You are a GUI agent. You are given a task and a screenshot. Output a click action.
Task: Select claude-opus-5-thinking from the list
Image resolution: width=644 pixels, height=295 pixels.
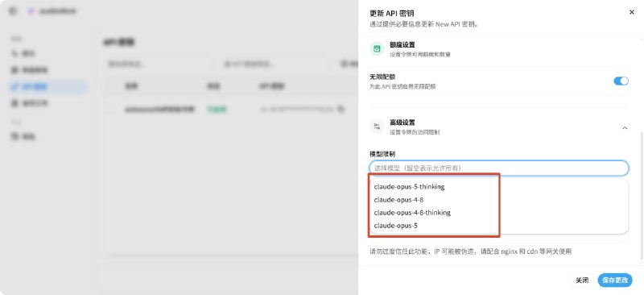409,186
